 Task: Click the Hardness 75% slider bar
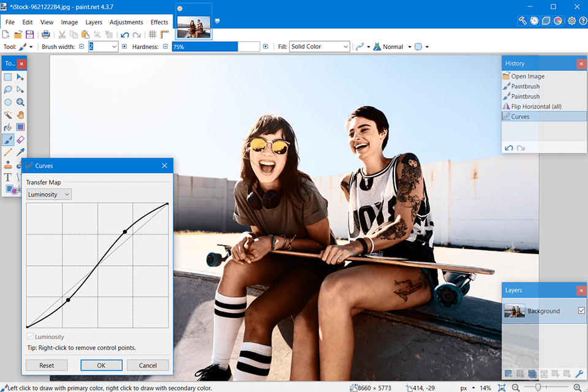[216, 47]
